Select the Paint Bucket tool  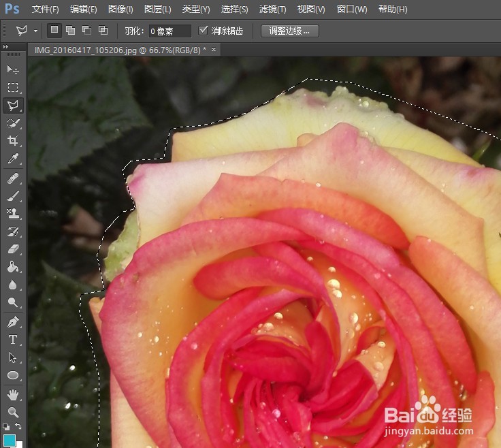[x=13, y=267]
